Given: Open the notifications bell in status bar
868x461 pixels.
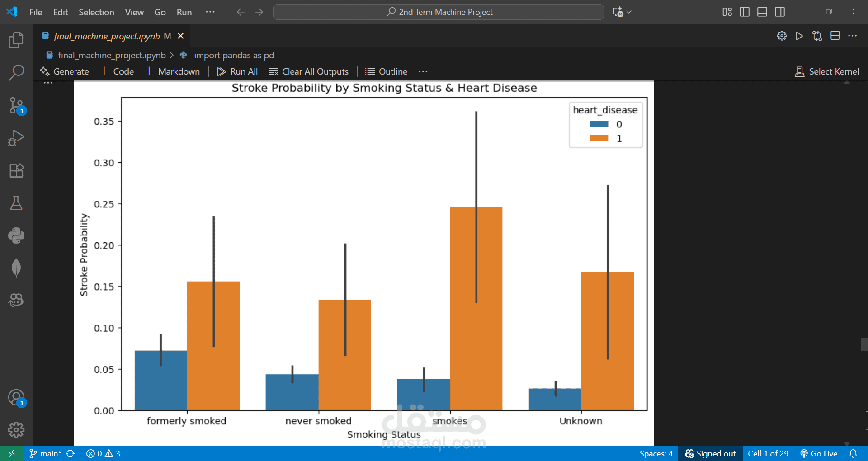Looking at the screenshot, I should tap(853, 453).
